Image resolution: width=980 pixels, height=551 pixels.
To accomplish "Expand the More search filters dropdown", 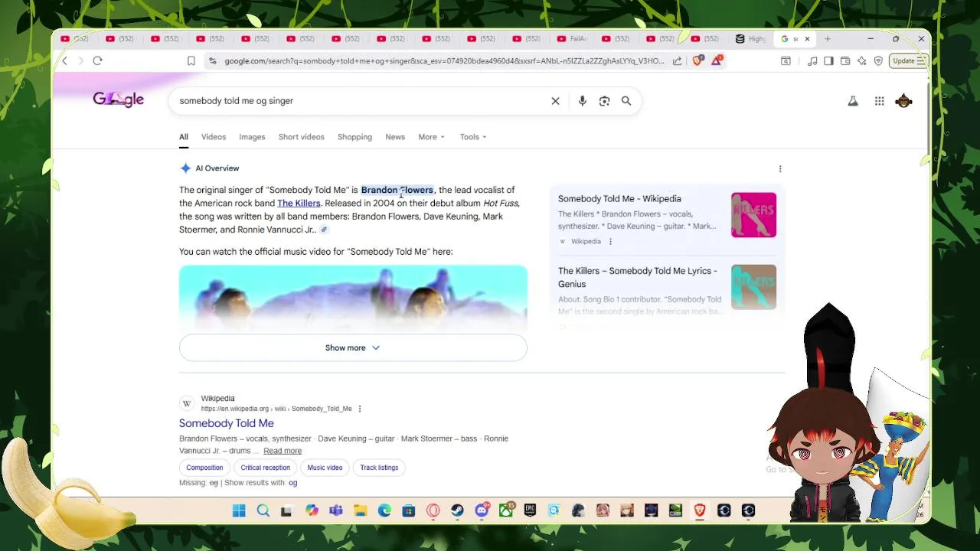I will click(x=431, y=137).
